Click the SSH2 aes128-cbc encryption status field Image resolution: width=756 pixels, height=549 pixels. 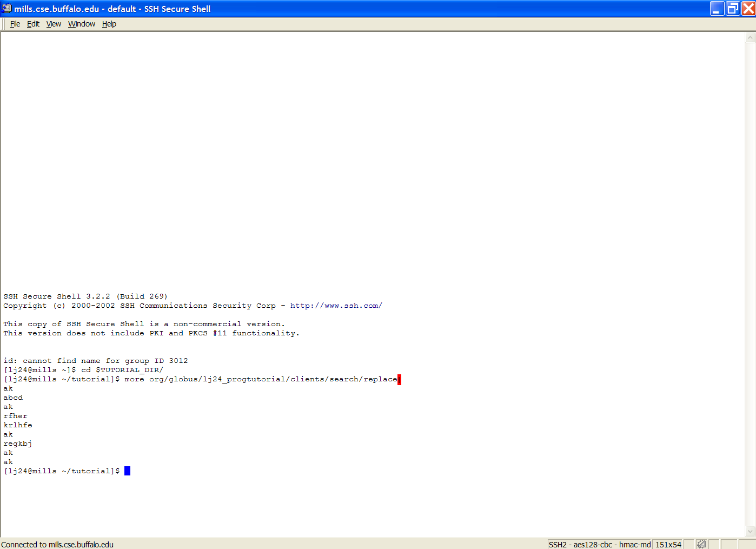(x=599, y=544)
